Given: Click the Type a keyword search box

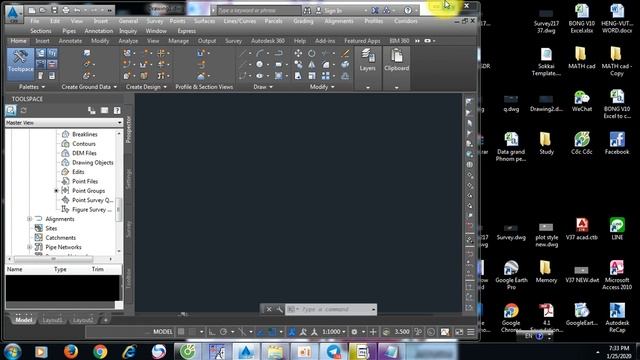Looking at the screenshot, I should point(259,10).
